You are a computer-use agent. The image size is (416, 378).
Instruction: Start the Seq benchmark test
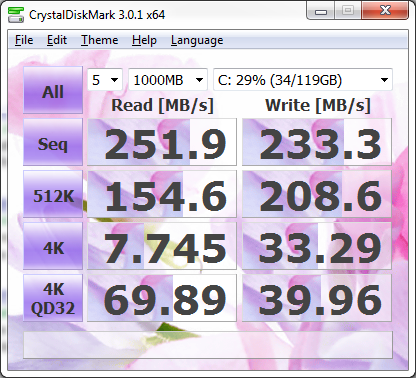pyautogui.click(x=53, y=142)
